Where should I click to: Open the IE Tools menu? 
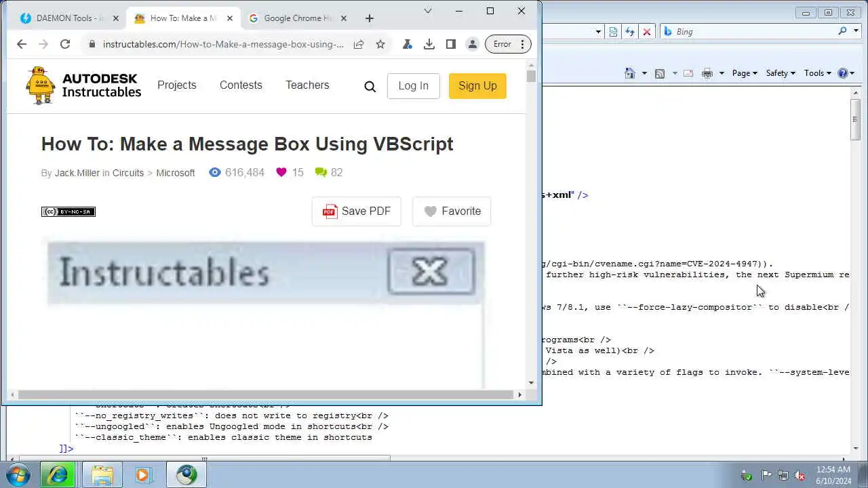click(x=818, y=73)
